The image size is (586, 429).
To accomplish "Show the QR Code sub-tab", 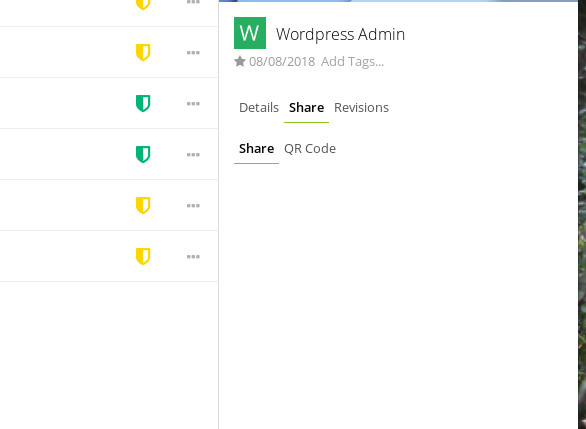I will [310, 149].
